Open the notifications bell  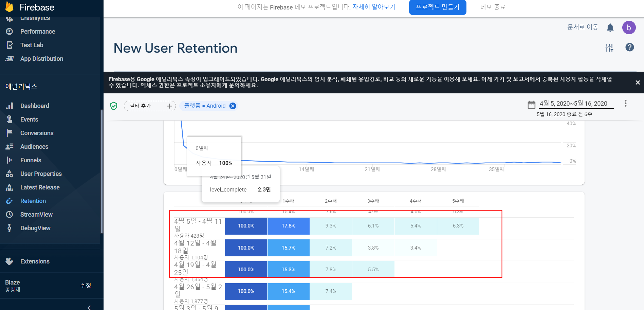(x=610, y=28)
